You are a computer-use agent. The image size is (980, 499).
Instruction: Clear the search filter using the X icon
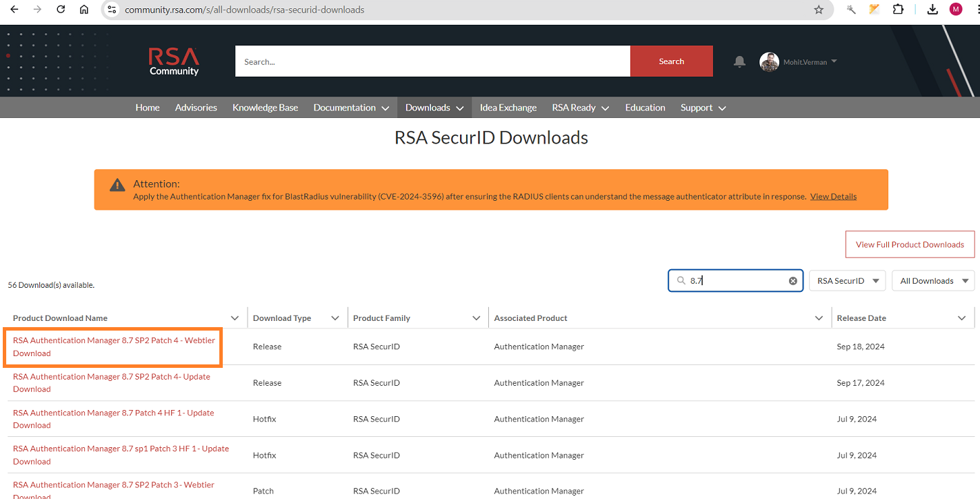(x=792, y=280)
